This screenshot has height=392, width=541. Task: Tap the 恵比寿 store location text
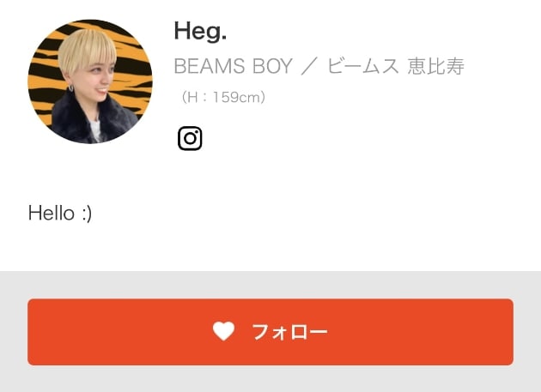coord(436,66)
